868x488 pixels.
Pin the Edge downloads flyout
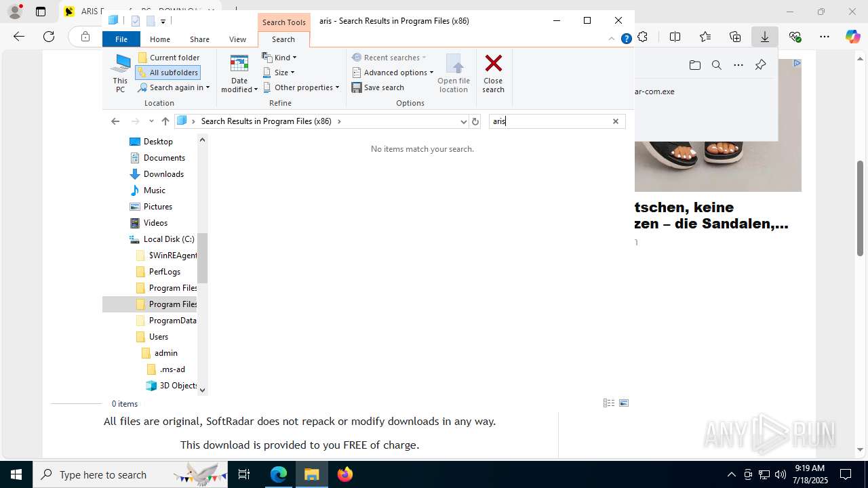click(x=760, y=65)
